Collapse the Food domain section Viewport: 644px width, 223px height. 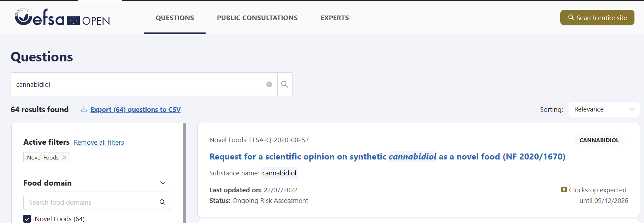[163, 183]
